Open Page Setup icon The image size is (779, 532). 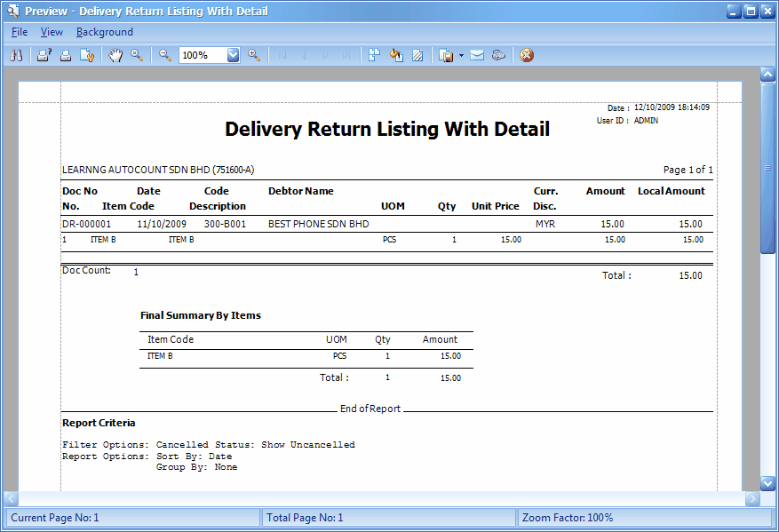pos(87,55)
